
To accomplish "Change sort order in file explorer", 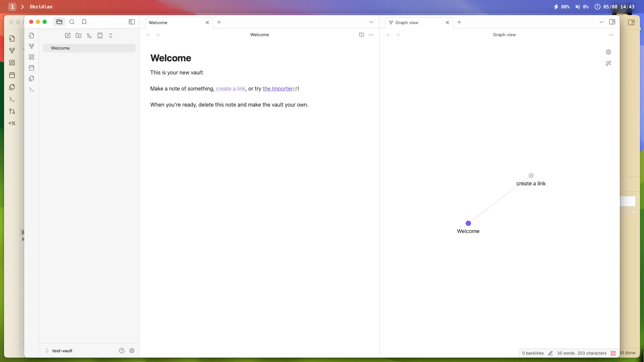I will point(89,36).
